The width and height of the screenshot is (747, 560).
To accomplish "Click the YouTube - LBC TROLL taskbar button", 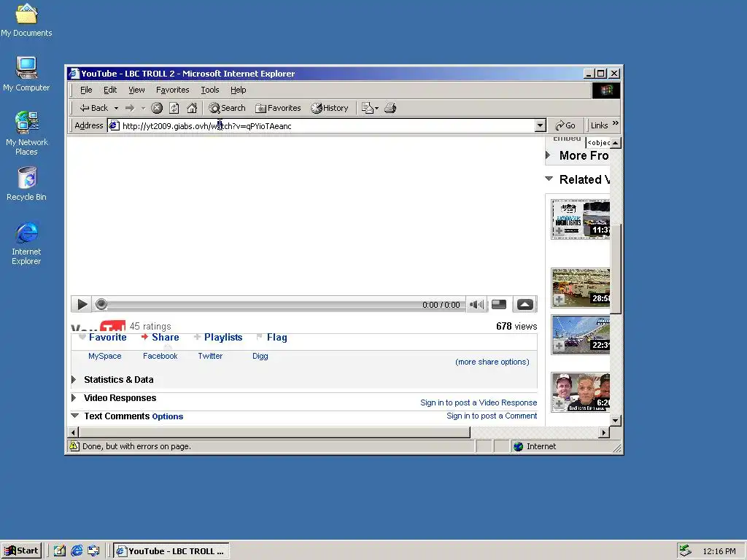I will coord(172,551).
